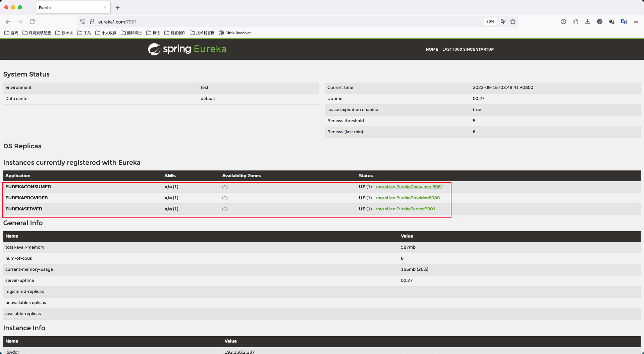The image size is (644, 354).
Task: Click the Availability Zones column header
Action: pos(241,176)
